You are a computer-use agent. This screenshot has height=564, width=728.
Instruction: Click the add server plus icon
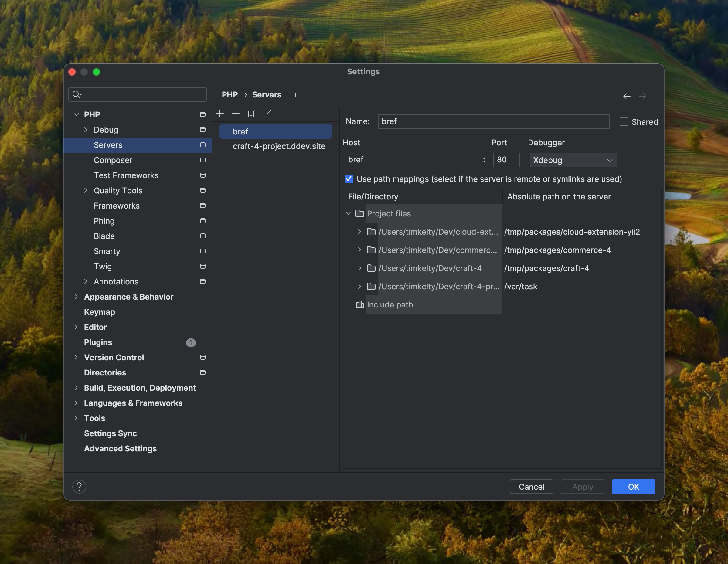[220, 114]
